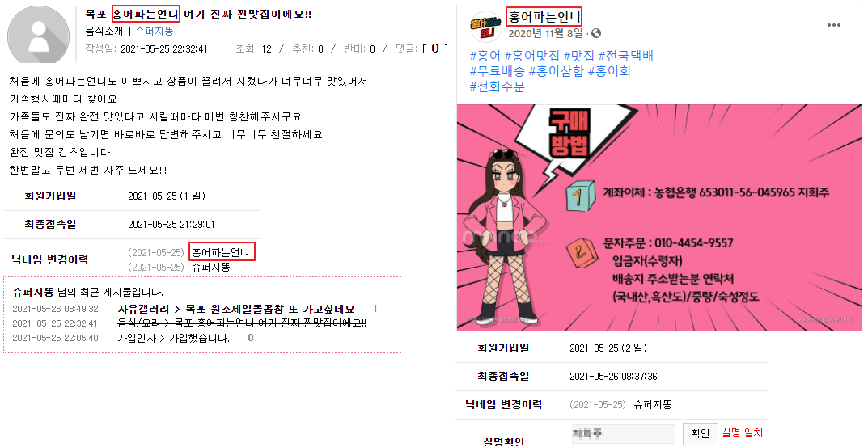Click the blurred real-name input field
Image resolution: width=868 pixels, height=447 pixels.
[x=624, y=434]
